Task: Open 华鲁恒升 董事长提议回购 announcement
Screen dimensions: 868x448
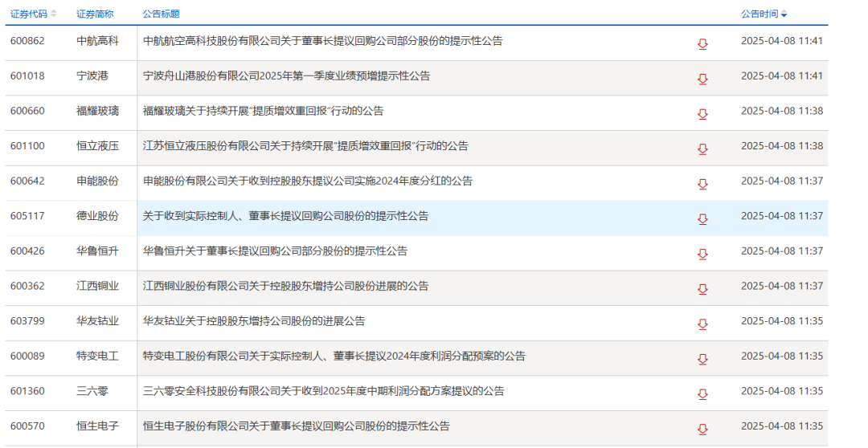Action: (275, 251)
